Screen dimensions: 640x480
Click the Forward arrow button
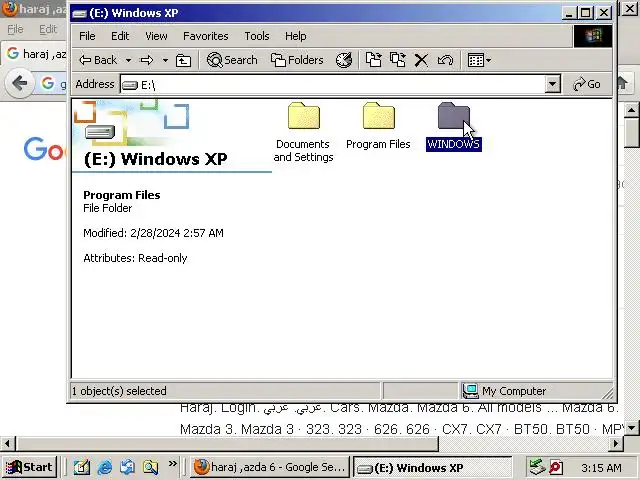[147, 60]
